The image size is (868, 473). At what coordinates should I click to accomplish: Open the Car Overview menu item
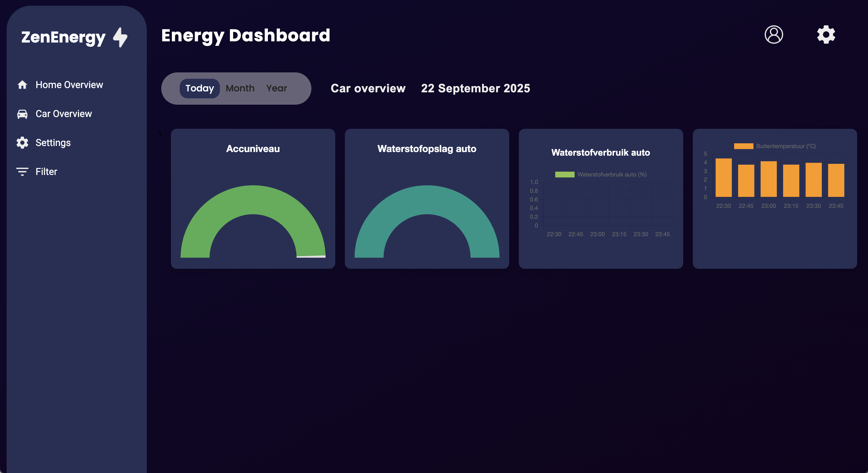tap(64, 114)
